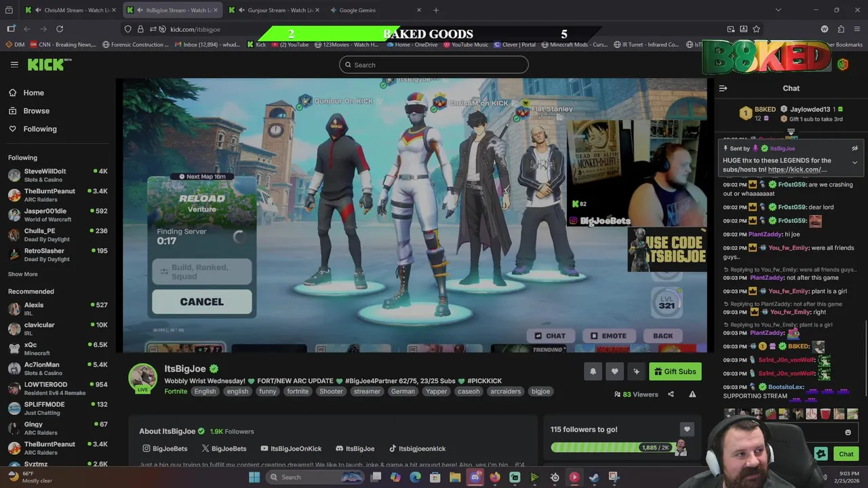Switch to Gunjour Stream tab

(x=275, y=10)
